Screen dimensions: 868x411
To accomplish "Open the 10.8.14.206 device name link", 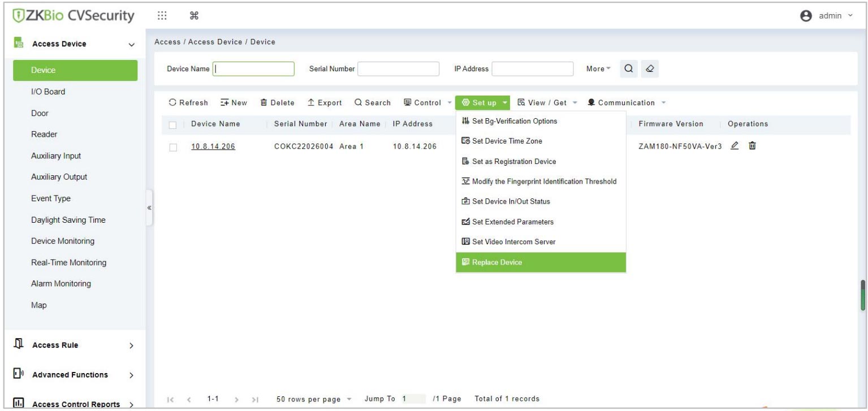I will click(213, 147).
